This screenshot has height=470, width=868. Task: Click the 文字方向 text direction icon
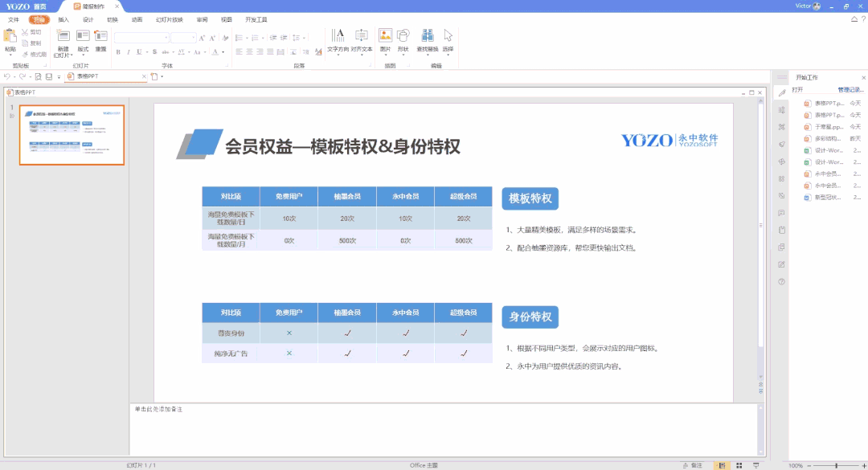point(338,36)
